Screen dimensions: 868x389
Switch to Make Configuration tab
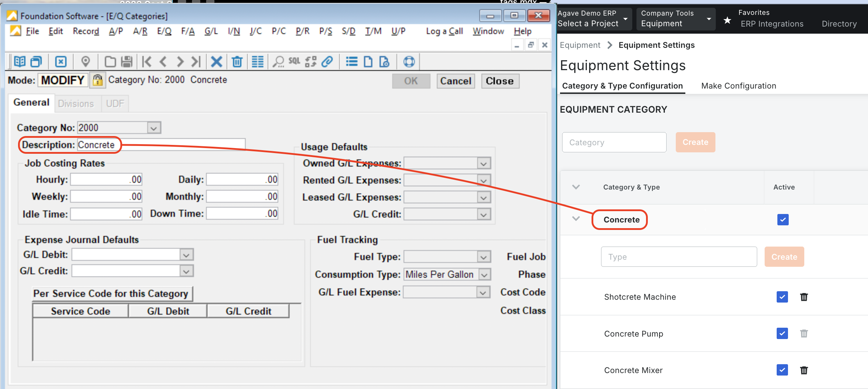point(738,86)
